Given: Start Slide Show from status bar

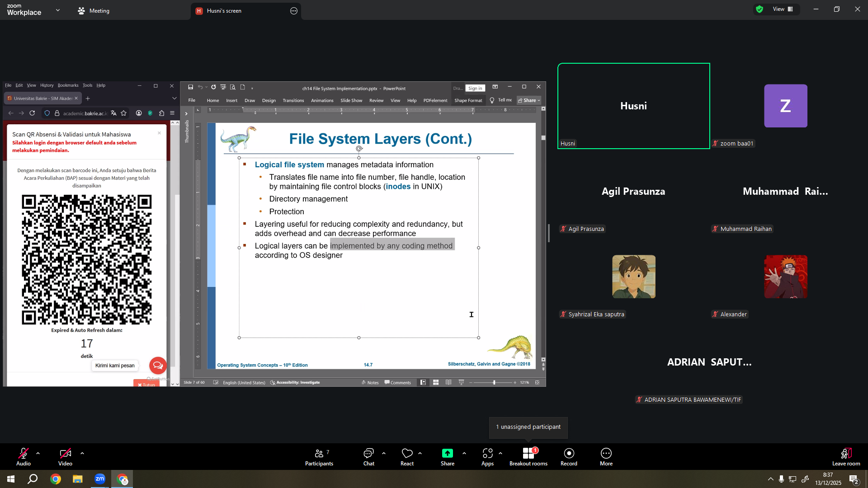Looking at the screenshot, I should (461, 383).
